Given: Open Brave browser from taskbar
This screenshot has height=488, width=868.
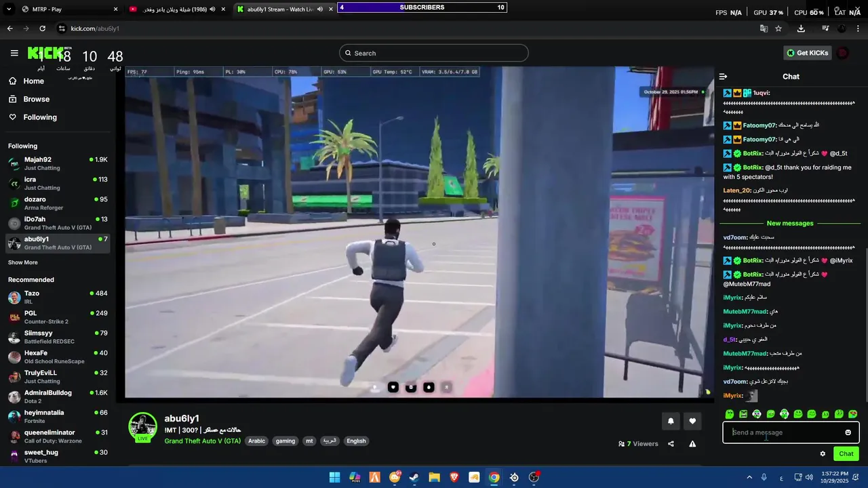Looking at the screenshot, I should pyautogui.click(x=454, y=478).
